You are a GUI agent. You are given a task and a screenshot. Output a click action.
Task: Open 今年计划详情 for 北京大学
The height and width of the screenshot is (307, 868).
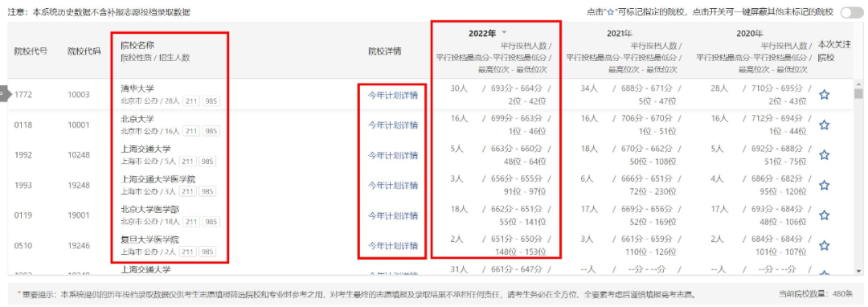392,125
